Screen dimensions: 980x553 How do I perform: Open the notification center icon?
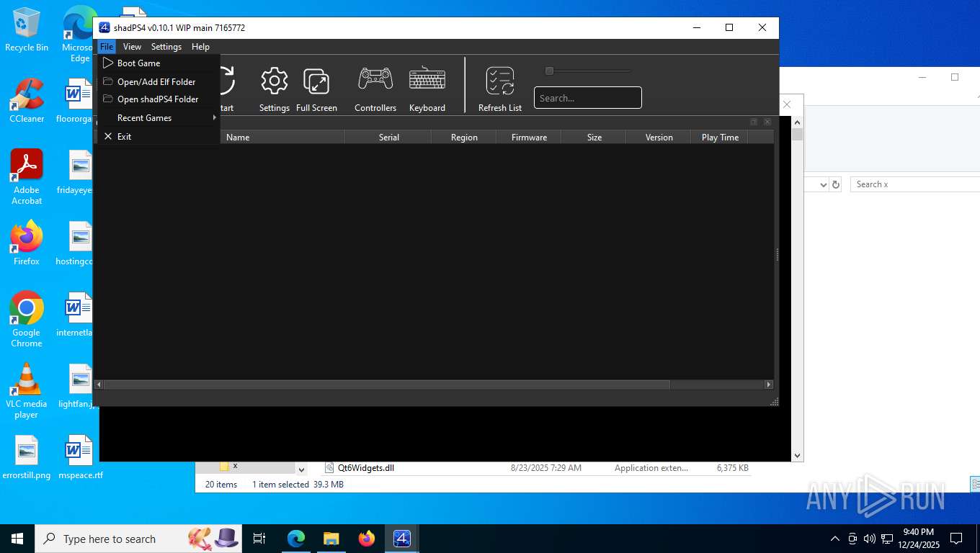pyautogui.click(x=956, y=539)
